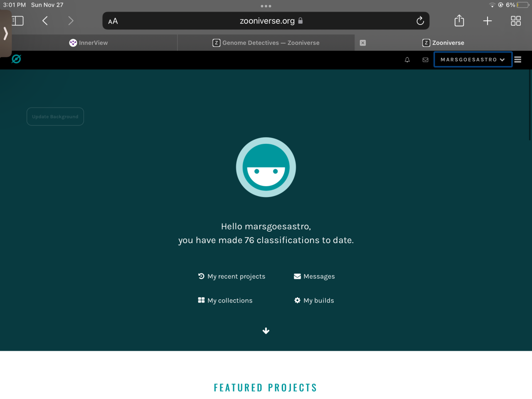Tap the zooniverse.org address bar

point(266,21)
